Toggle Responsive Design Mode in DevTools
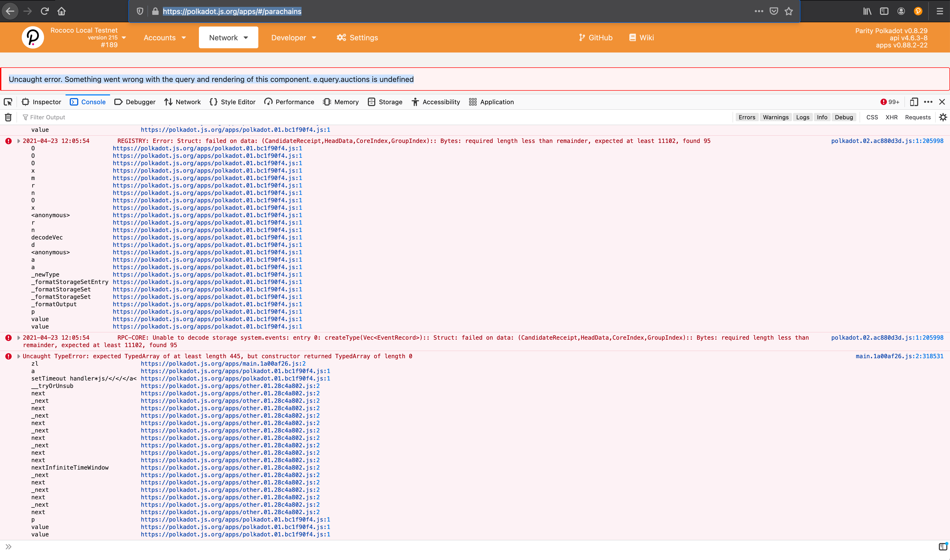The width and height of the screenshot is (950, 560). tap(913, 102)
